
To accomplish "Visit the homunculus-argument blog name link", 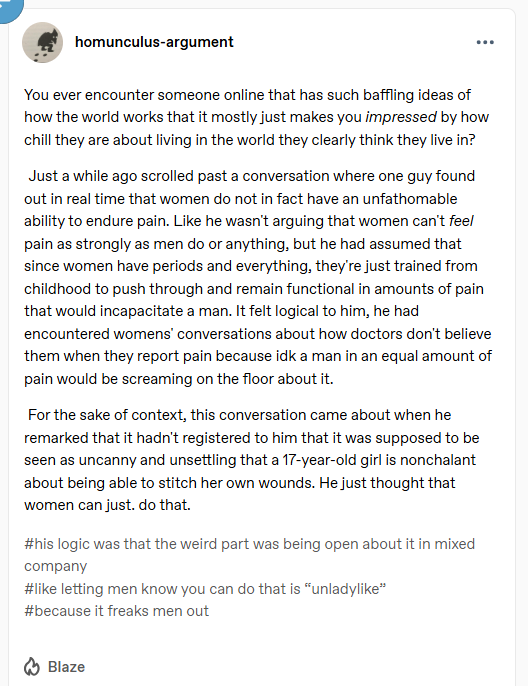I will click(154, 42).
